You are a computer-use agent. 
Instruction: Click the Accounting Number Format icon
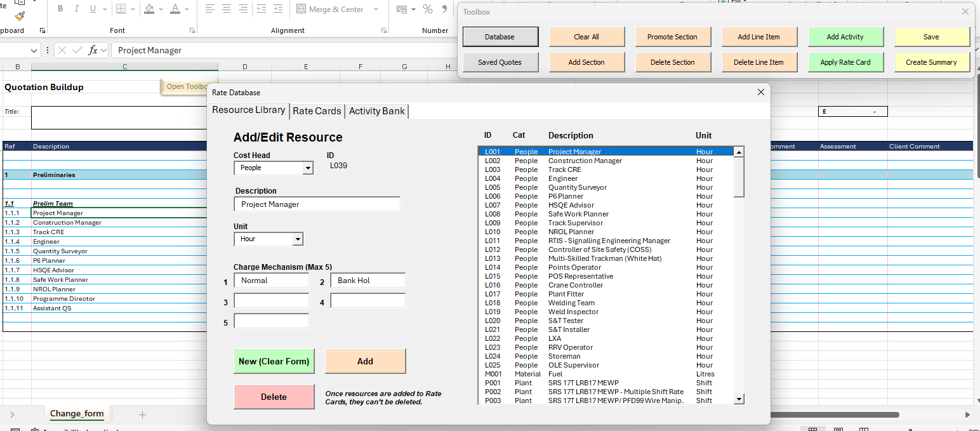pos(402,9)
